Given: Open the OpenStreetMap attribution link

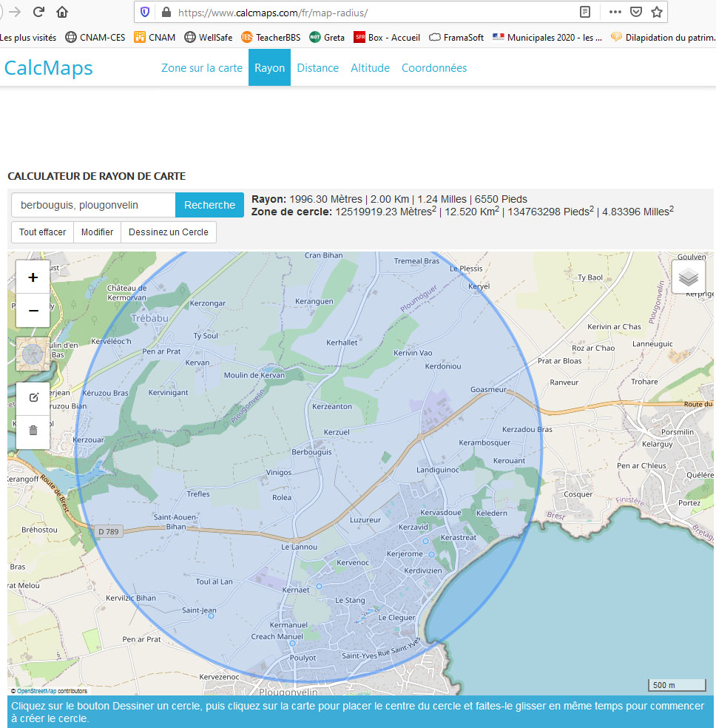Looking at the screenshot, I should click(36, 691).
